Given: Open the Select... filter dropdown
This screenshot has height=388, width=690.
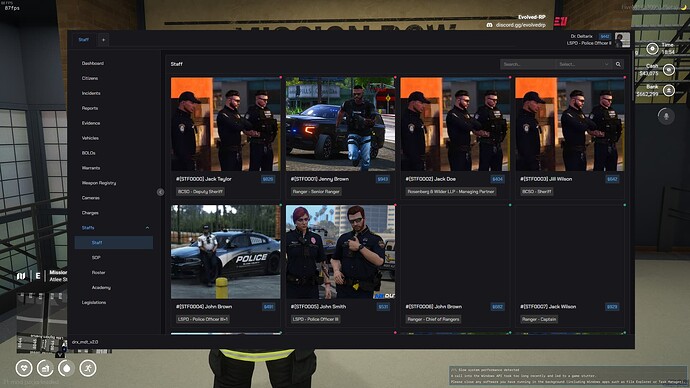Looking at the screenshot, I should pyautogui.click(x=584, y=64).
